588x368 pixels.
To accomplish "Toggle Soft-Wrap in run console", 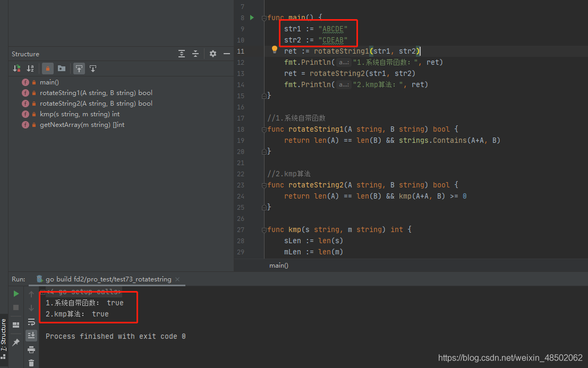I will click(x=31, y=322).
